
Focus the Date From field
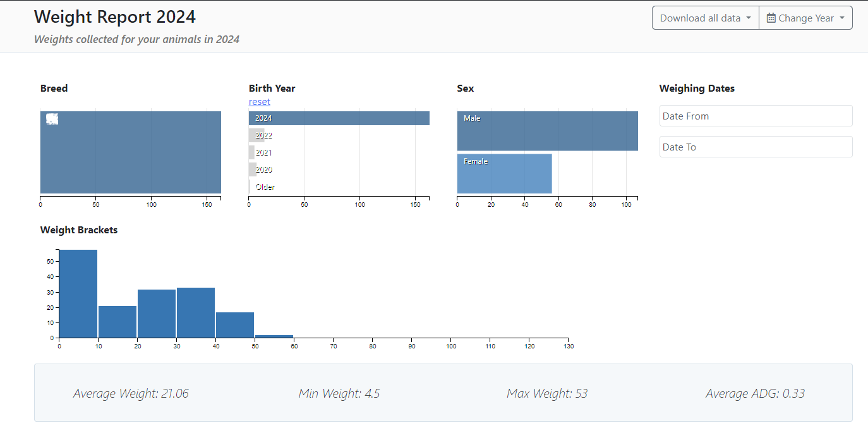756,116
